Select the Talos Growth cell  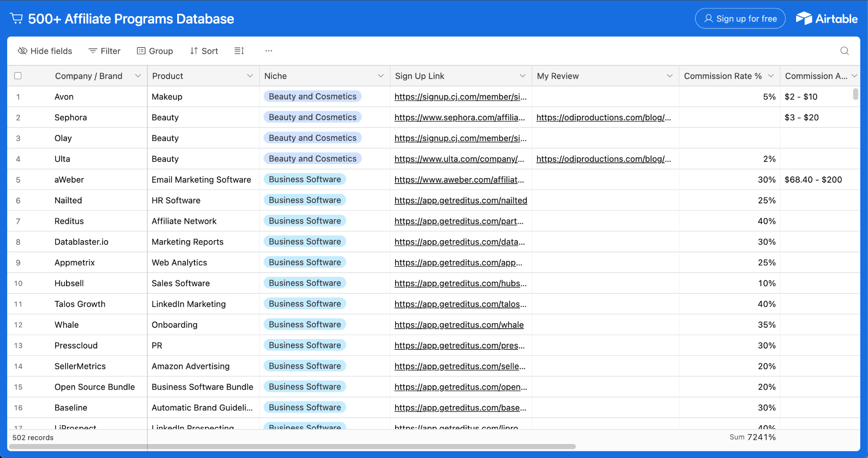click(100, 304)
